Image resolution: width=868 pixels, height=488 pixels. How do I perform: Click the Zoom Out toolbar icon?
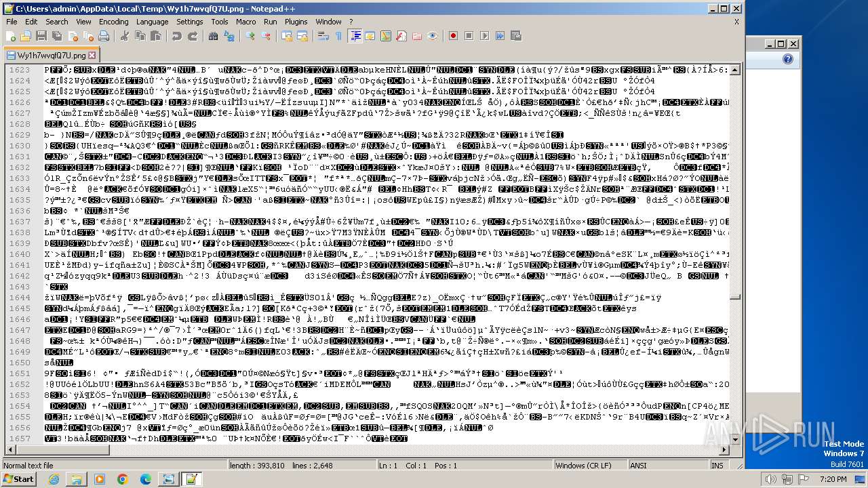tap(265, 36)
